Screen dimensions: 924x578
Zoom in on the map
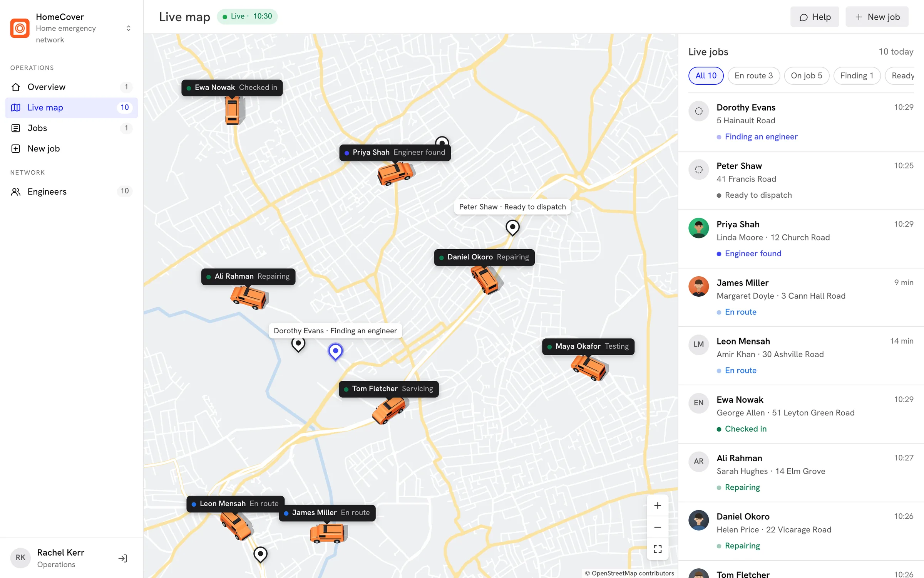tap(658, 506)
